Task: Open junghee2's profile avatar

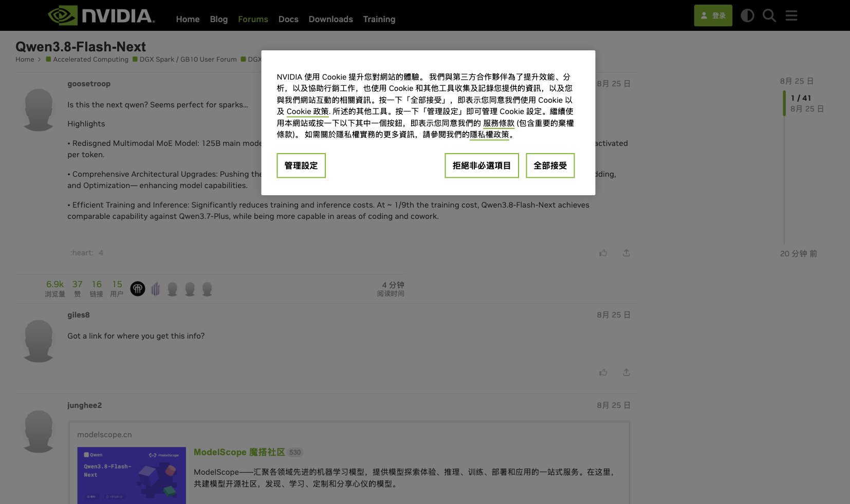Action: click(39, 432)
